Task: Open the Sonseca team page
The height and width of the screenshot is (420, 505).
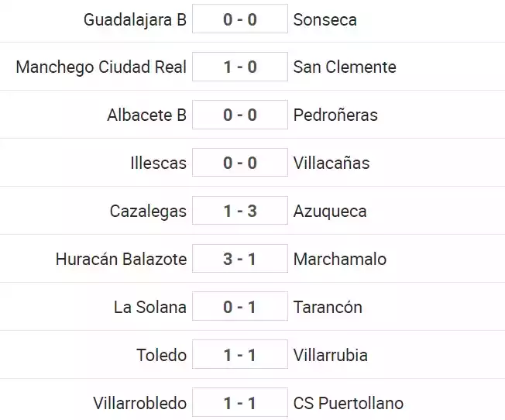Action: (325, 19)
